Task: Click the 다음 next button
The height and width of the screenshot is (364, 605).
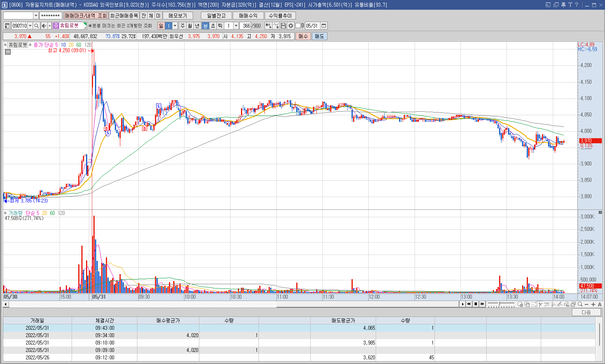Action: 586,312
